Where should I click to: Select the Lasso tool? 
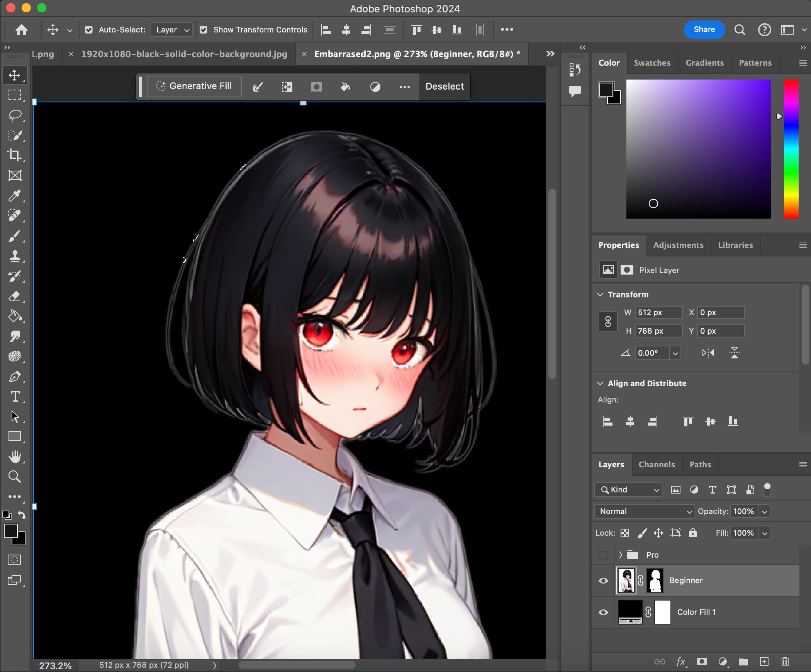click(x=15, y=115)
